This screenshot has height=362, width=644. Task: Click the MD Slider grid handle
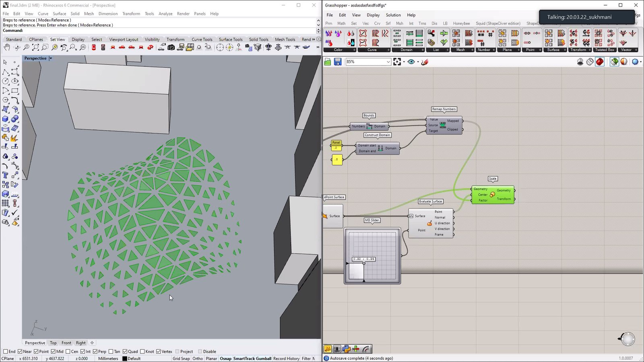(364, 263)
